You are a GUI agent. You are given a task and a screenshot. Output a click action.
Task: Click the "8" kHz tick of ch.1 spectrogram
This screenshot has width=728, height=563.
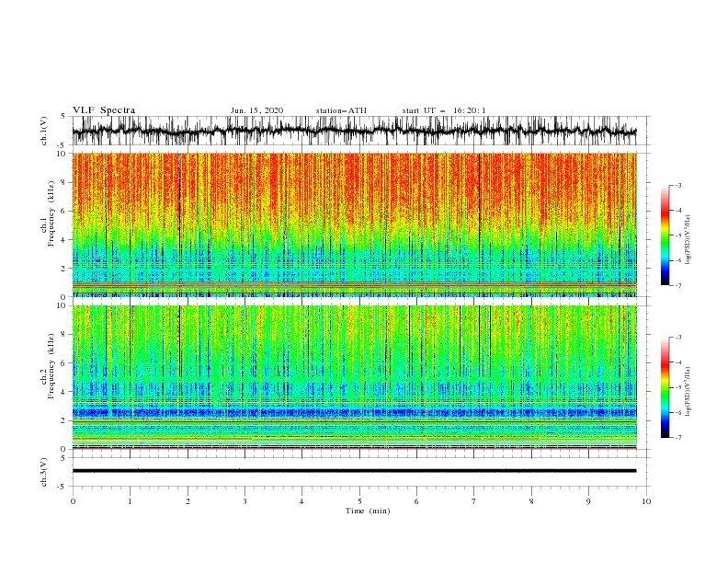[64, 182]
